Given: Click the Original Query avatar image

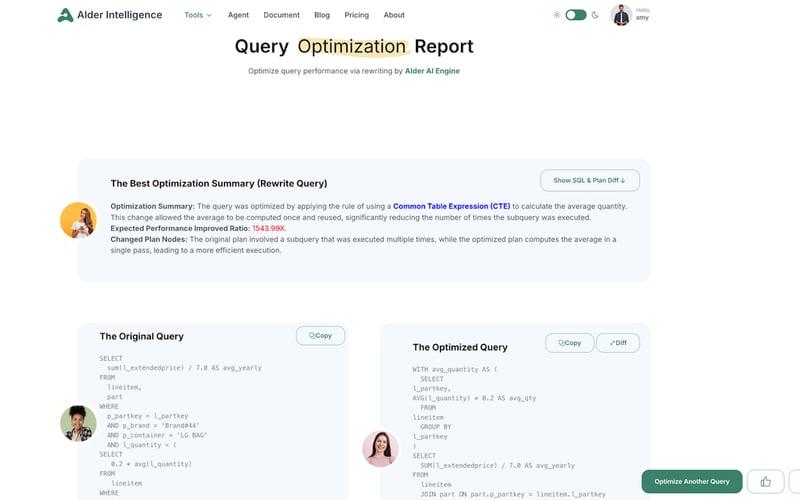Looking at the screenshot, I should (x=79, y=423).
